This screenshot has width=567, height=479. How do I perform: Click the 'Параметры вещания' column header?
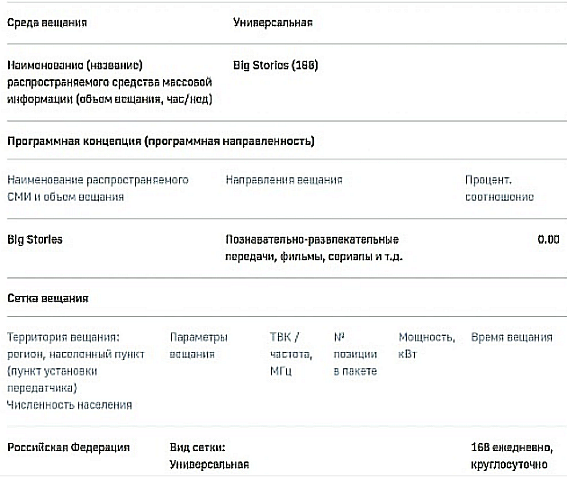[x=199, y=346]
